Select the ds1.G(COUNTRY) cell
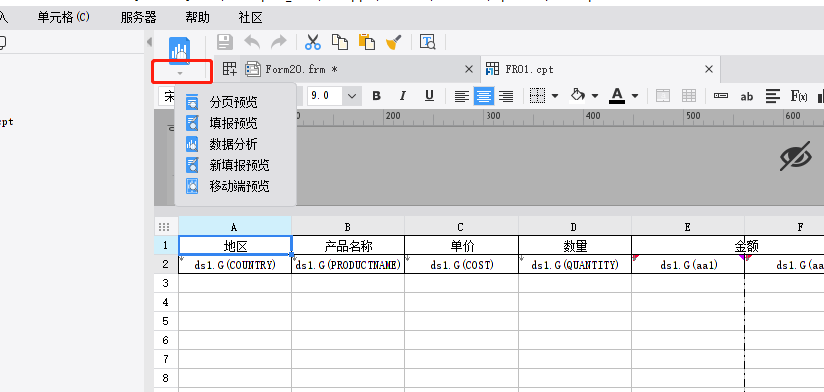The height and width of the screenshot is (392, 824). (x=235, y=264)
